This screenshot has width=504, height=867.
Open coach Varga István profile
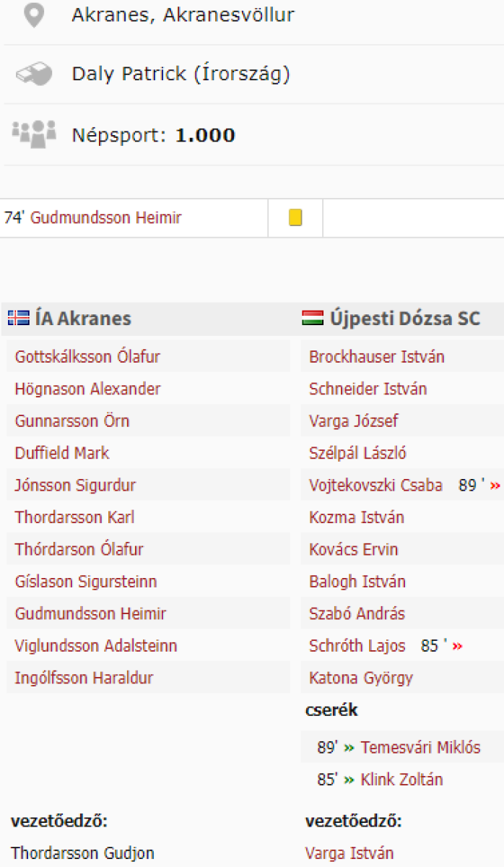click(349, 853)
